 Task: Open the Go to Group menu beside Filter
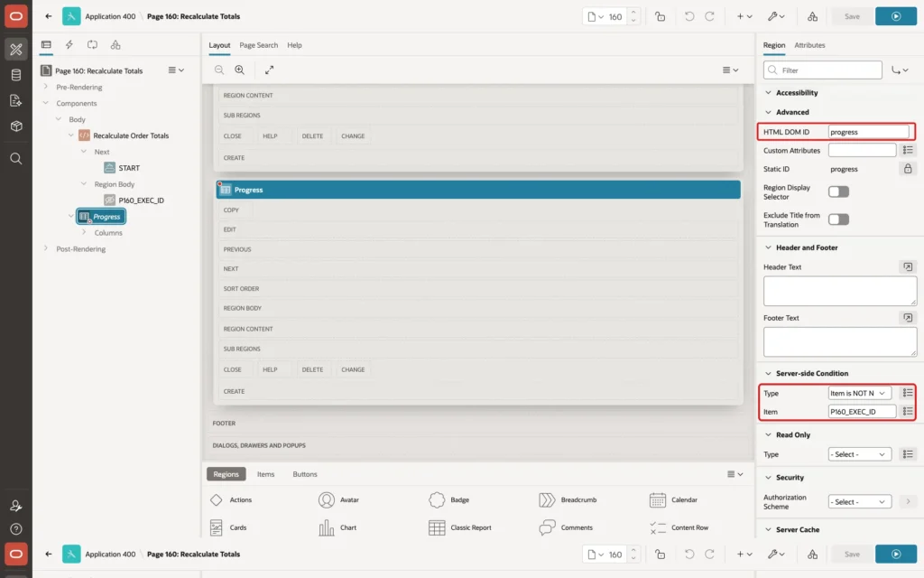point(900,70)
